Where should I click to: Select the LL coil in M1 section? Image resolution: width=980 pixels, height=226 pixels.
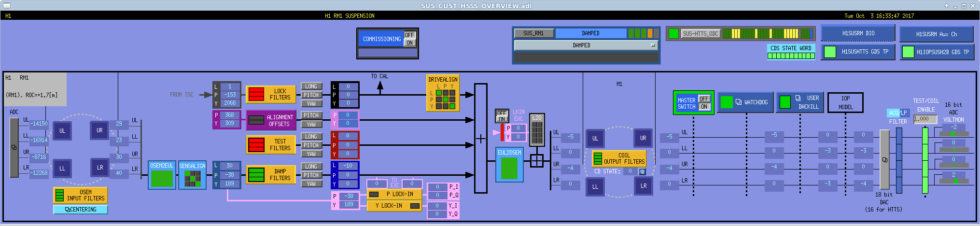595,186
